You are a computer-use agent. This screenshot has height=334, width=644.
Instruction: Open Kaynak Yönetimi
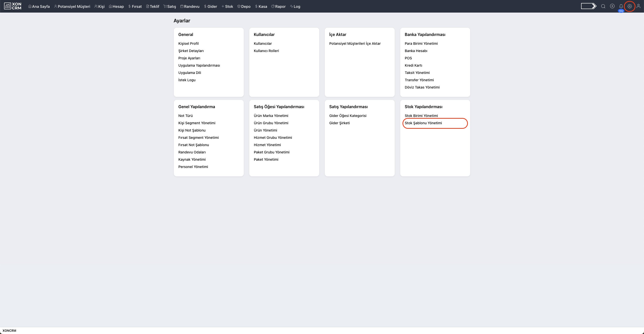click(x=192, y=159)
